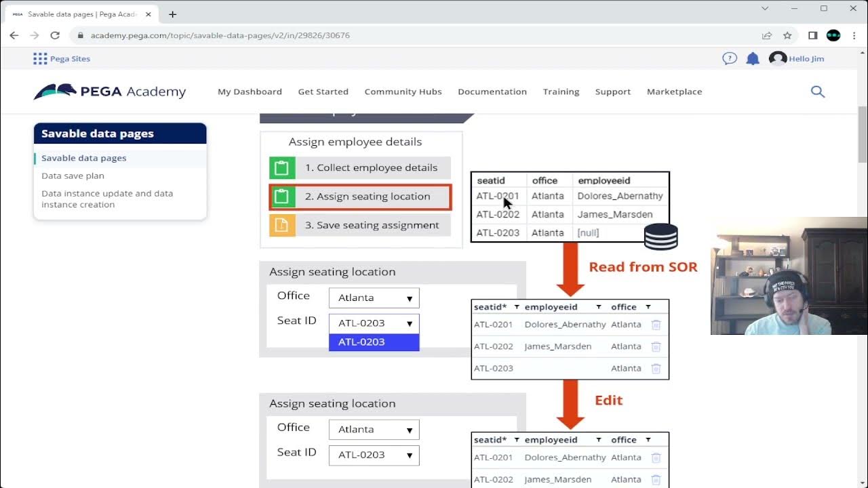
Task: Click the seatid column header in top table
Action: tap(491, 180)
